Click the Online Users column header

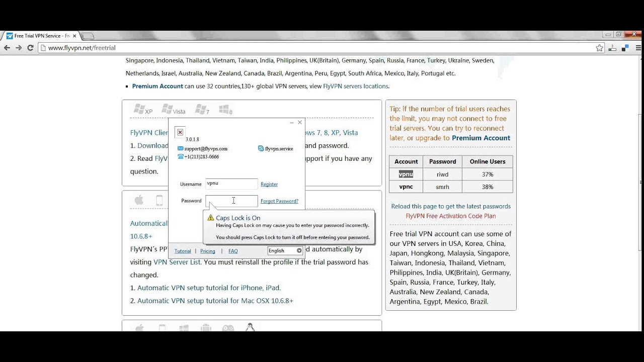[487, 161]
